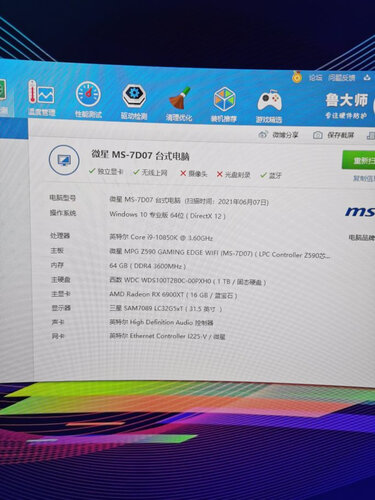Screen dimensions: 375x500
Task: Click the gold medal icon in title bar
Action: point(297,77)
